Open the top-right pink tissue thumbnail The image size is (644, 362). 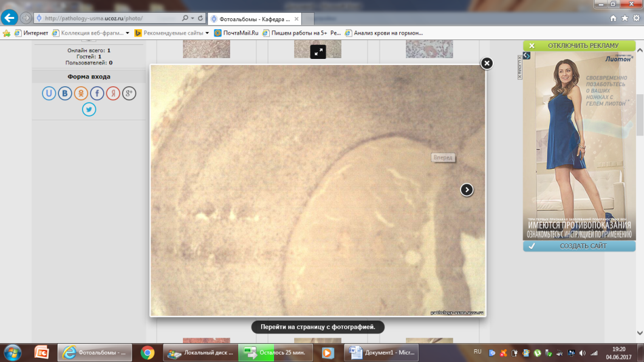[x=429, y=49]
